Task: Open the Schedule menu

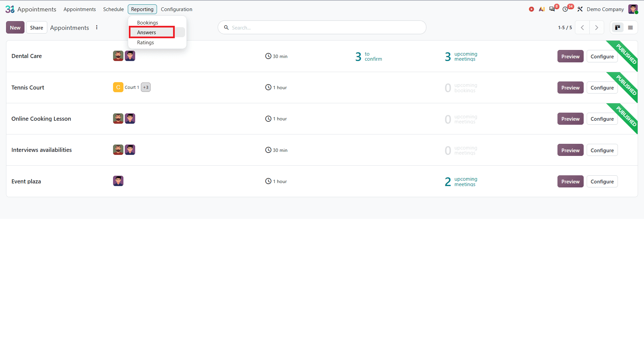Action: pos(113,9)
